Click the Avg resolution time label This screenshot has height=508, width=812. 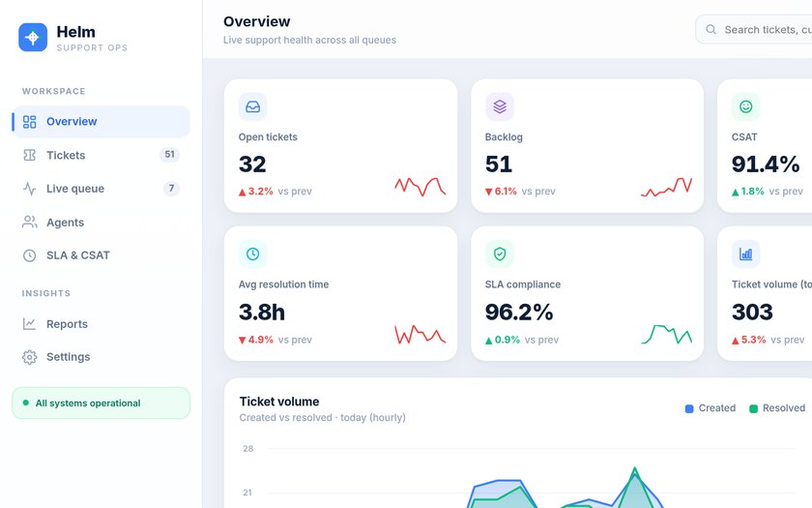283,284
